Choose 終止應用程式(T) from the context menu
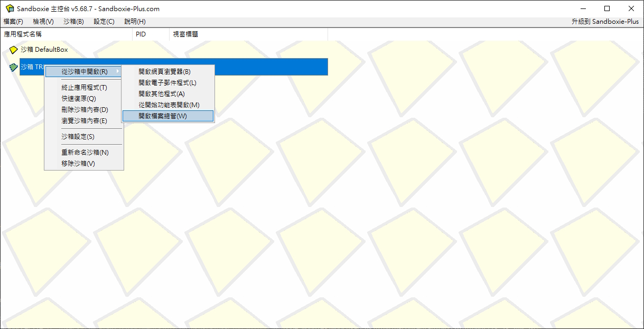This screenshot has width=644, height=329. pos(84,88)
